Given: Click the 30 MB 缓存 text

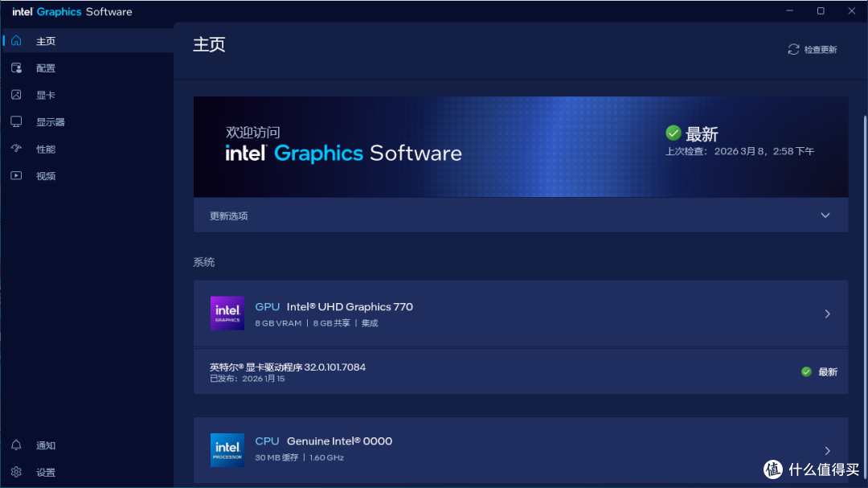Looking at the screenshot, I should [x=276, y=457].
